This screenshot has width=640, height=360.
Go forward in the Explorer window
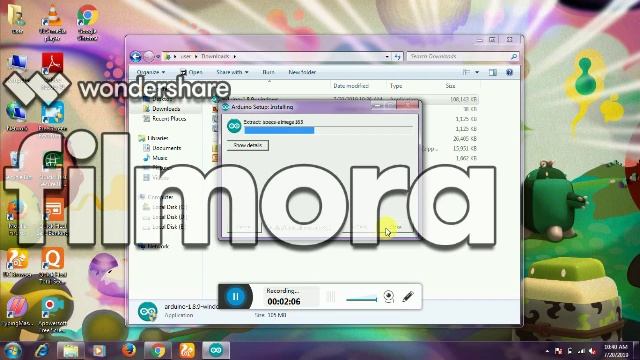click(x=149, y=56)
